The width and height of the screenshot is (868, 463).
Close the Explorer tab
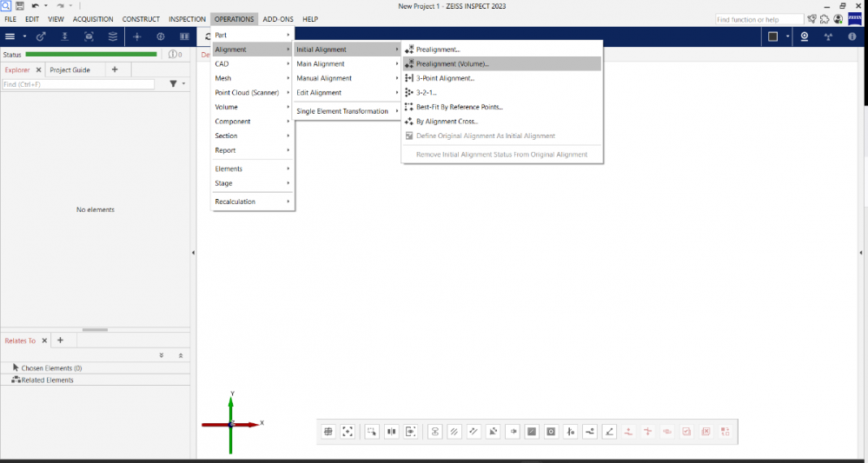(39, 69)
